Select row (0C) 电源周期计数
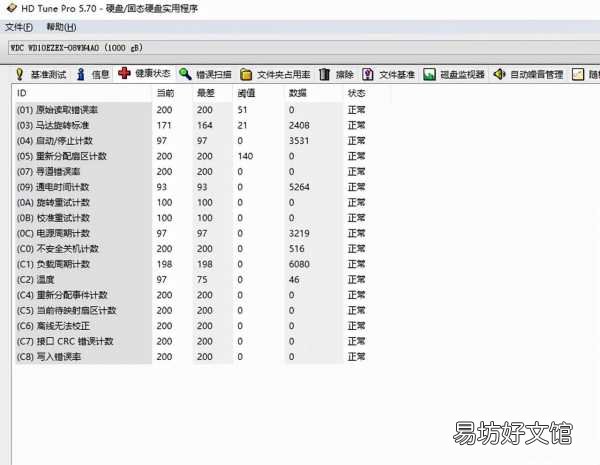The width and height of the screenshot is (600, 465). (x=191, y=233)
